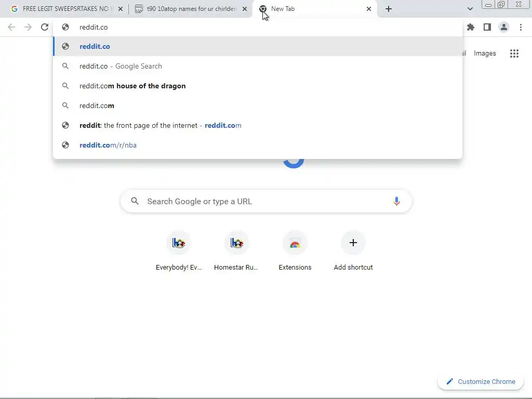The image size is (532, 399).
Task: Open the Homestar Ru... shortcut
Action: click(236, 251)
